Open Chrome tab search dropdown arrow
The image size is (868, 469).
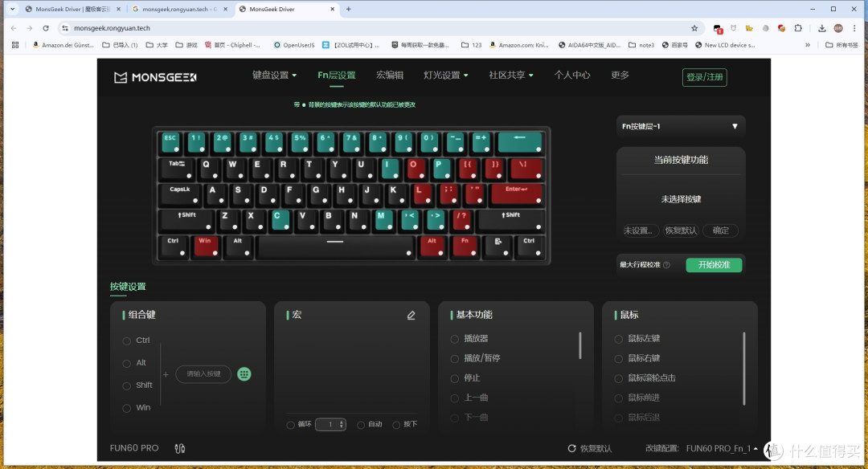tap(12, 9)
